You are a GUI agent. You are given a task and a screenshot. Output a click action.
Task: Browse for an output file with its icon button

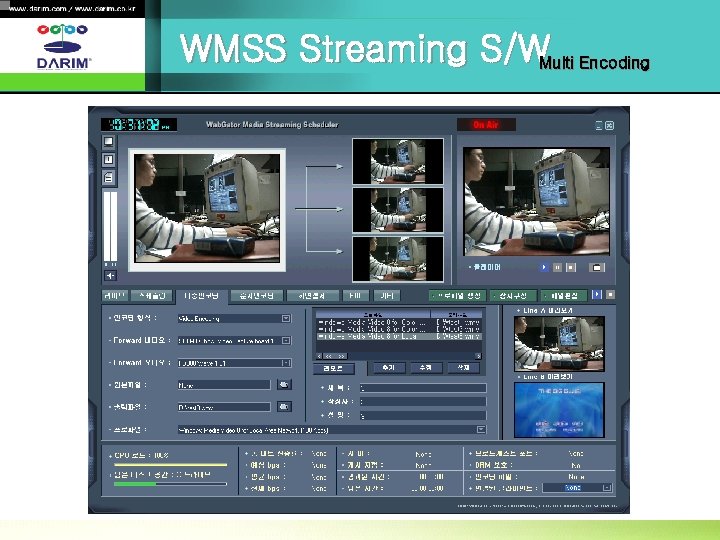tap(284, 407)
